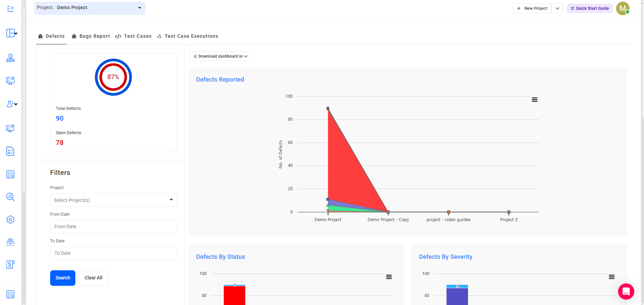
Task: Switch to the Bugs Report tab
Action: (91, 36)
